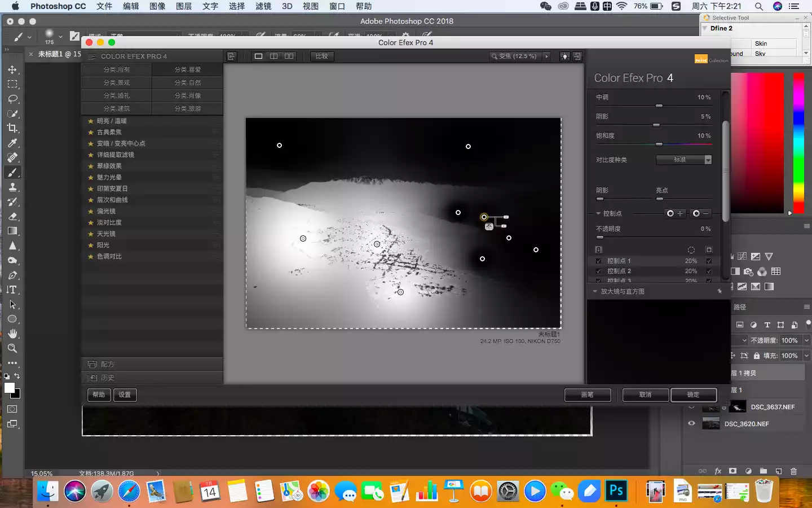Screen dimensions: 812x508
Task: Toggle the light bulb background selector
Action: (564, 56)
